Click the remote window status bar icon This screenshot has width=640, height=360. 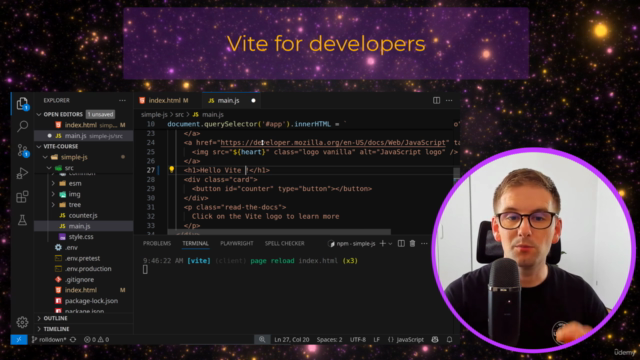click(x=19, y=340)
